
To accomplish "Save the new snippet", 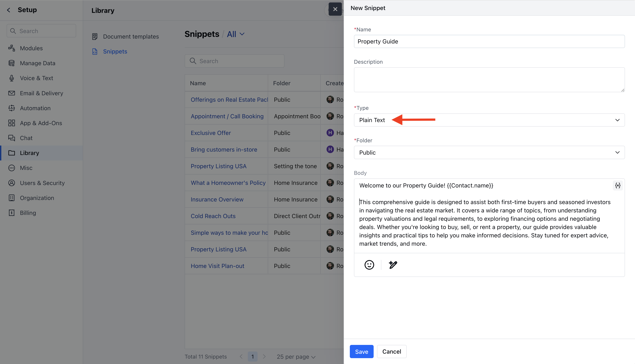I will pyautogui.click(x=361, y=352).
